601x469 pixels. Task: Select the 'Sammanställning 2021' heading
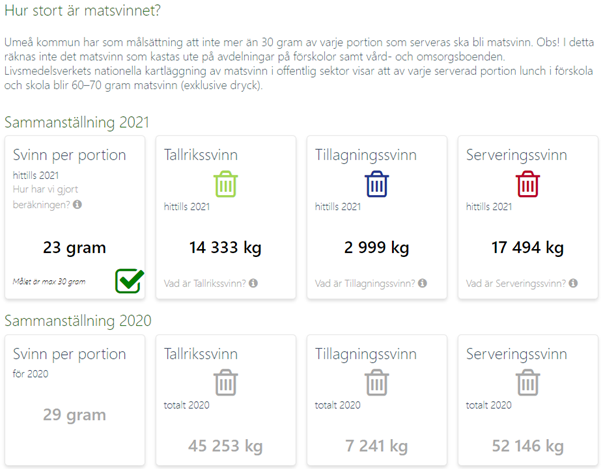tap(77, 123)
